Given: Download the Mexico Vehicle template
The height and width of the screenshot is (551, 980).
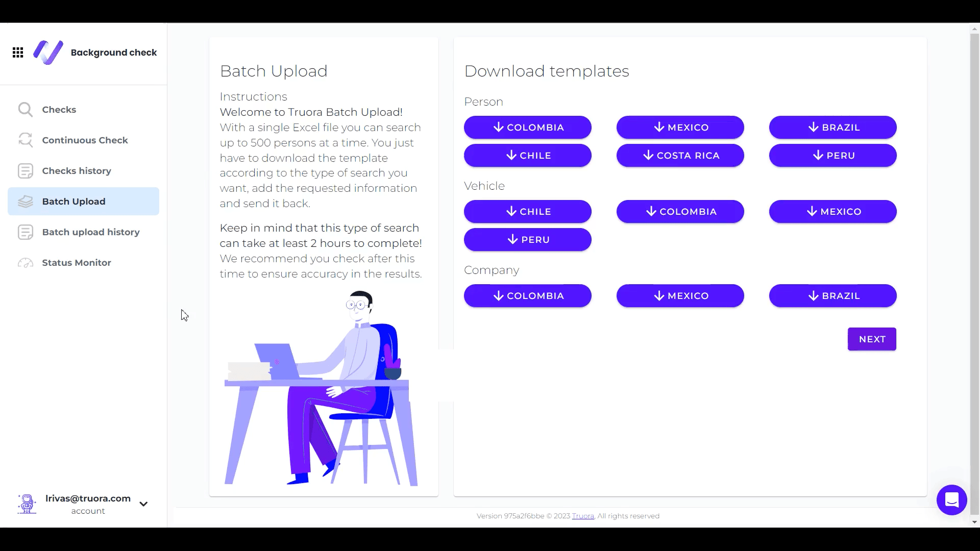Looking at the screenshot, I should coord(834,211).
